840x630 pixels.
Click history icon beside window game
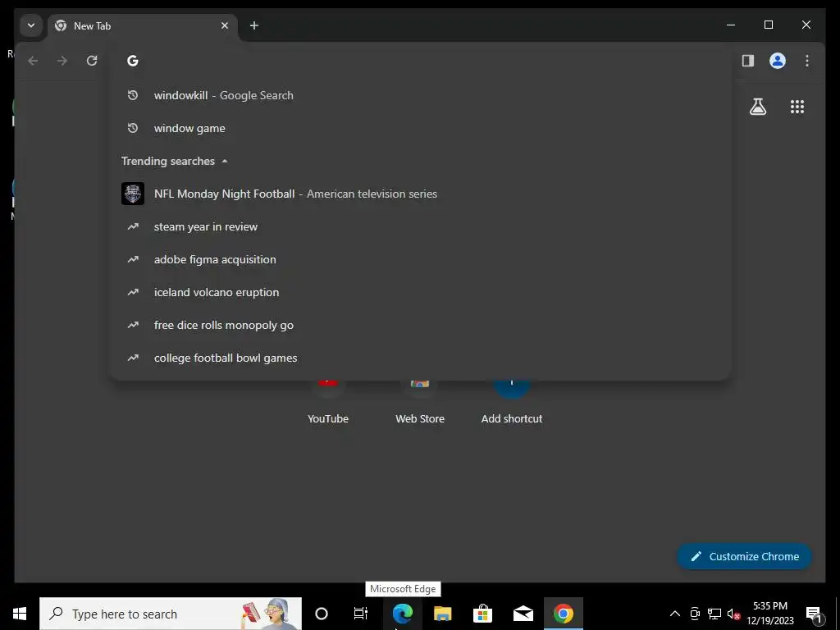[133, 128]
